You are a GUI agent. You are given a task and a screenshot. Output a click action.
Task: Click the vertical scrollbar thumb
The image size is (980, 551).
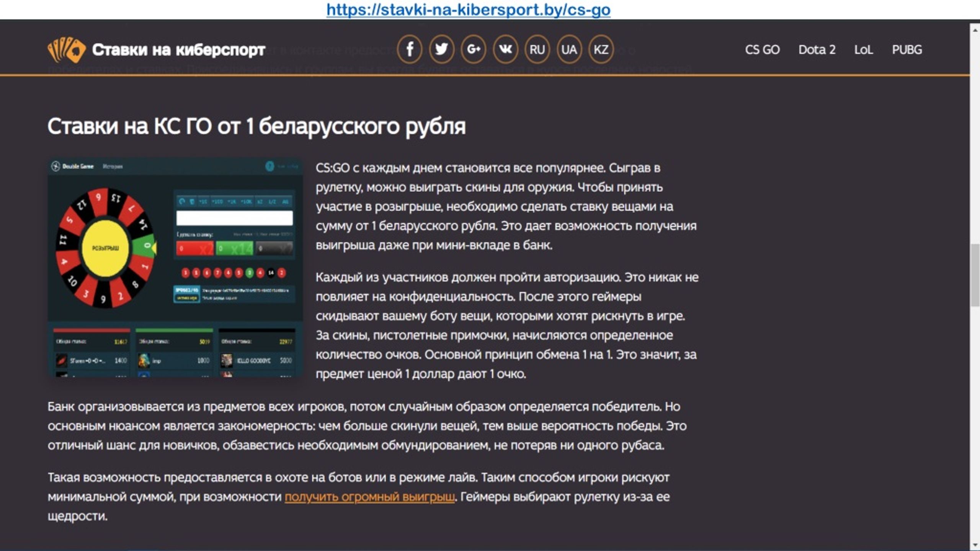click(975, 275)
